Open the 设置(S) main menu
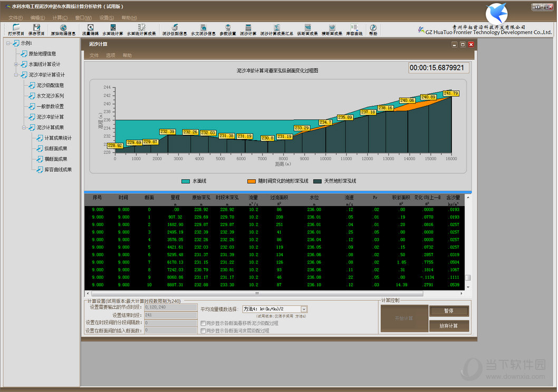Viewport: 558px width, 392px height. coord(107,18)
